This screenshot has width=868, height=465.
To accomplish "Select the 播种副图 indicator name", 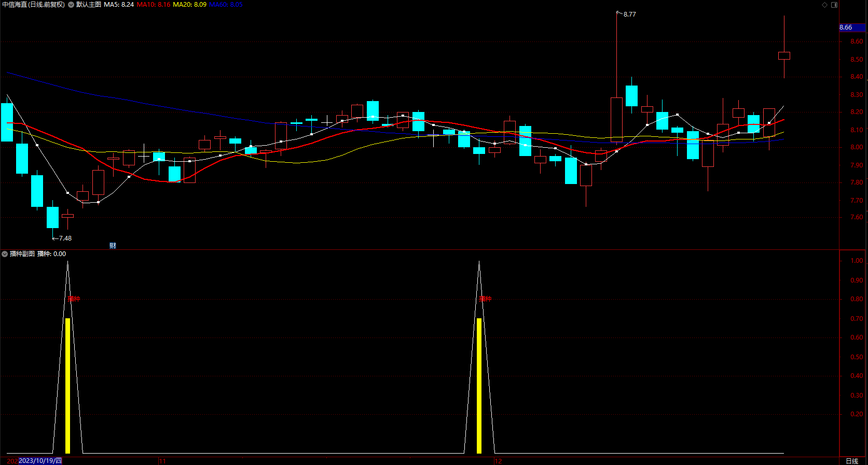I will pos(22,254).
